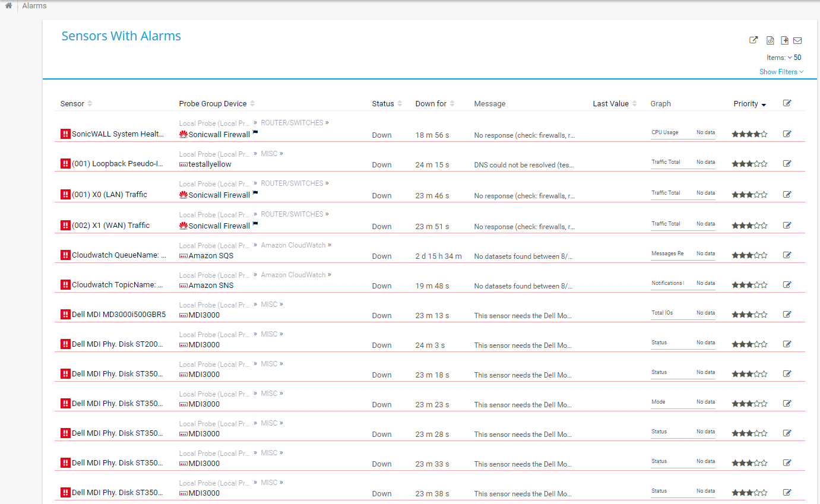Click the 2 d 15 h 34 m downtime value
This screenshot has height=504, width=820.
pos(438,256)
